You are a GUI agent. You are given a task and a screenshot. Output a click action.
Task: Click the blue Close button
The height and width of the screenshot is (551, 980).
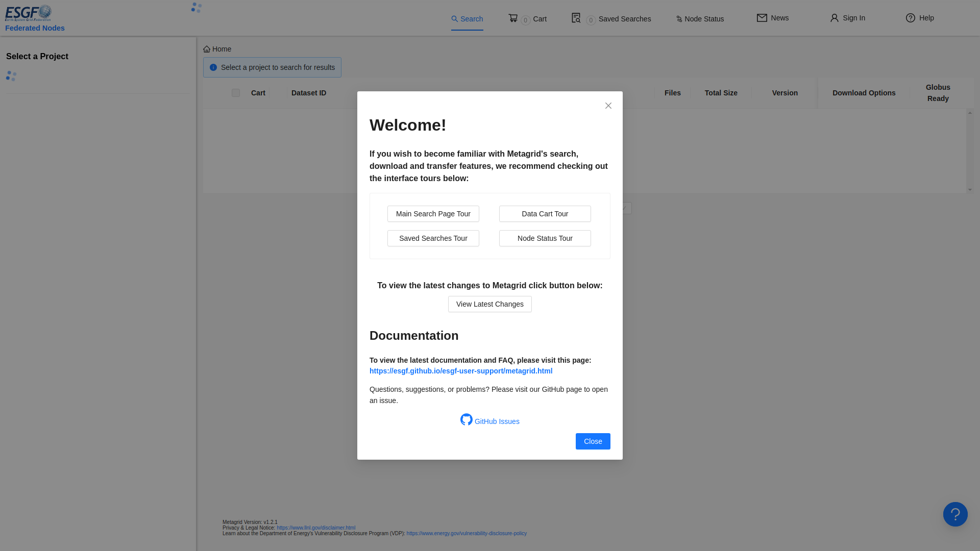(x=593, y=441)
